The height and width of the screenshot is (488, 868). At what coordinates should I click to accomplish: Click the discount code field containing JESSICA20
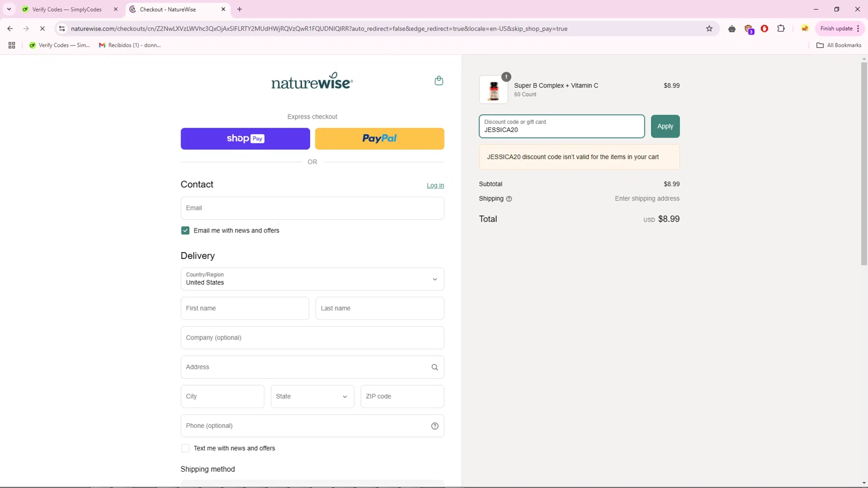click(561, 126)
